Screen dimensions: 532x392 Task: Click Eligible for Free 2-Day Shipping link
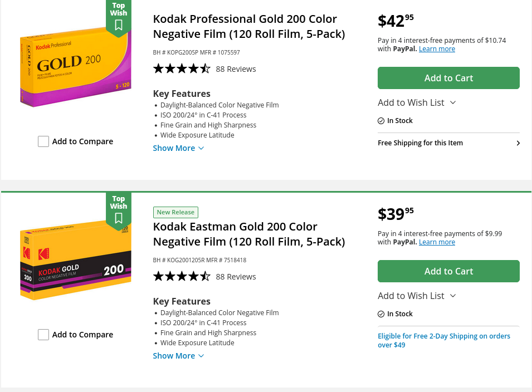coord(443,340)
